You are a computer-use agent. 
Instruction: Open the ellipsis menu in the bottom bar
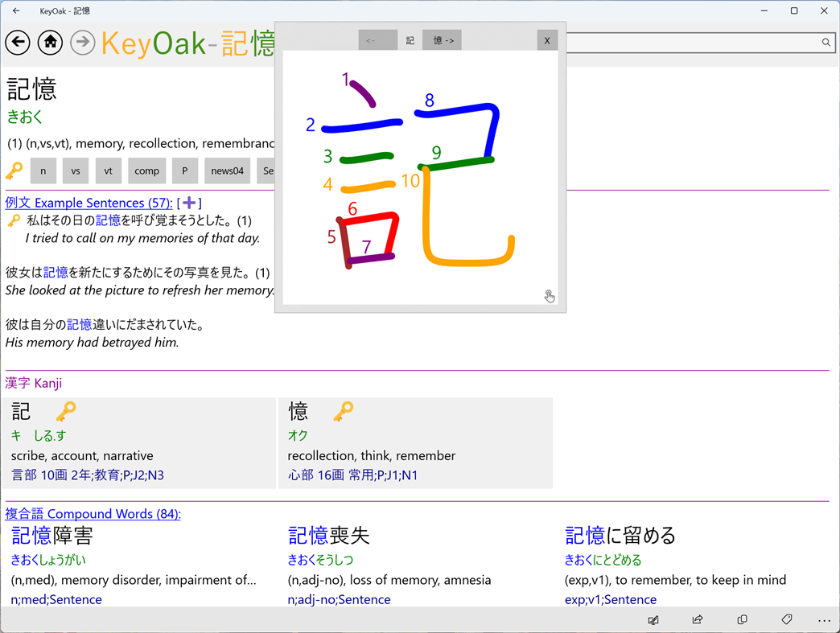(825, 620)
